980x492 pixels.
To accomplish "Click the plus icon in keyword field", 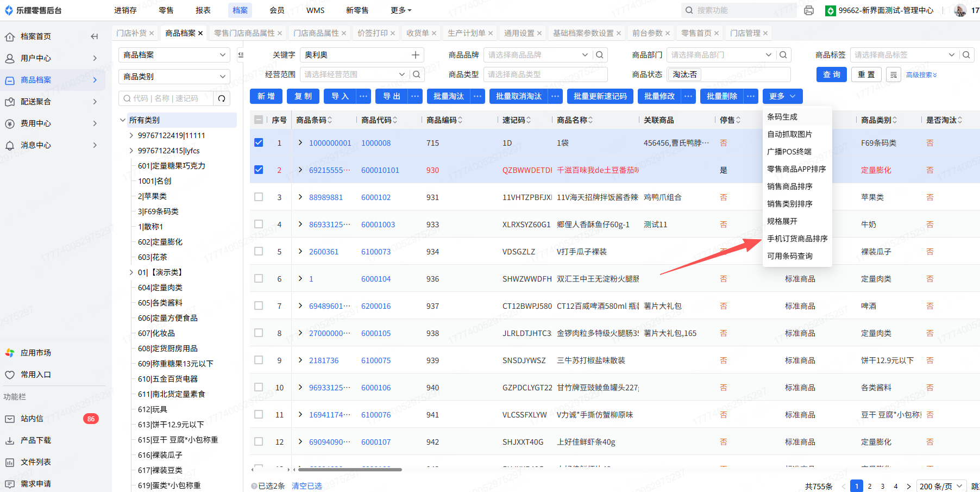I will pyautogui.click(x=415, y=55).
